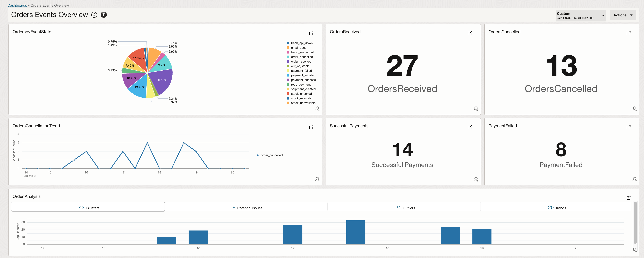Open the Actions dropdown menu
Screen dimensions: 644x258
(x=623, y=15)
